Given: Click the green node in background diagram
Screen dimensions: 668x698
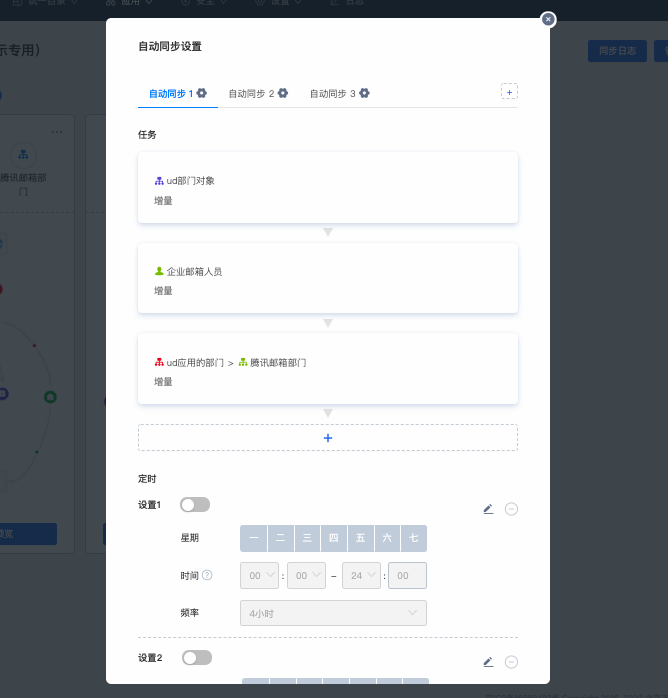Looking at the screenshot, I should point(50,397).
